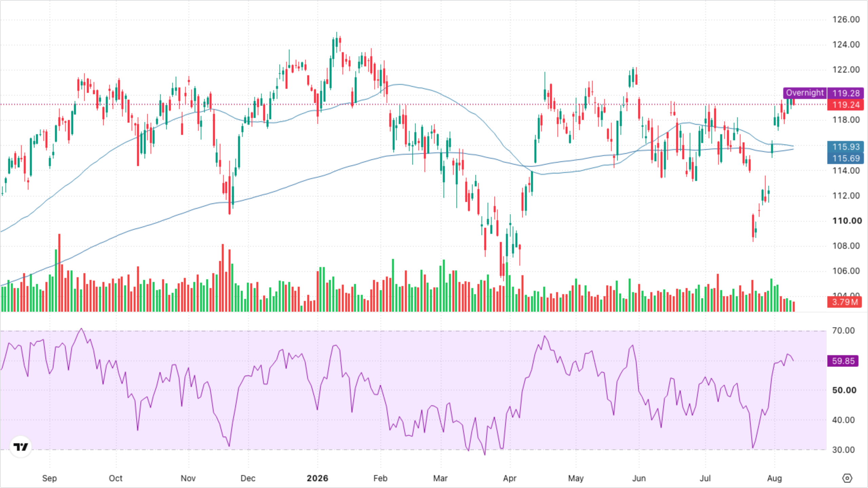Click the red 119.24 last price tag
The image size is (868, 488).
[846, 105]
